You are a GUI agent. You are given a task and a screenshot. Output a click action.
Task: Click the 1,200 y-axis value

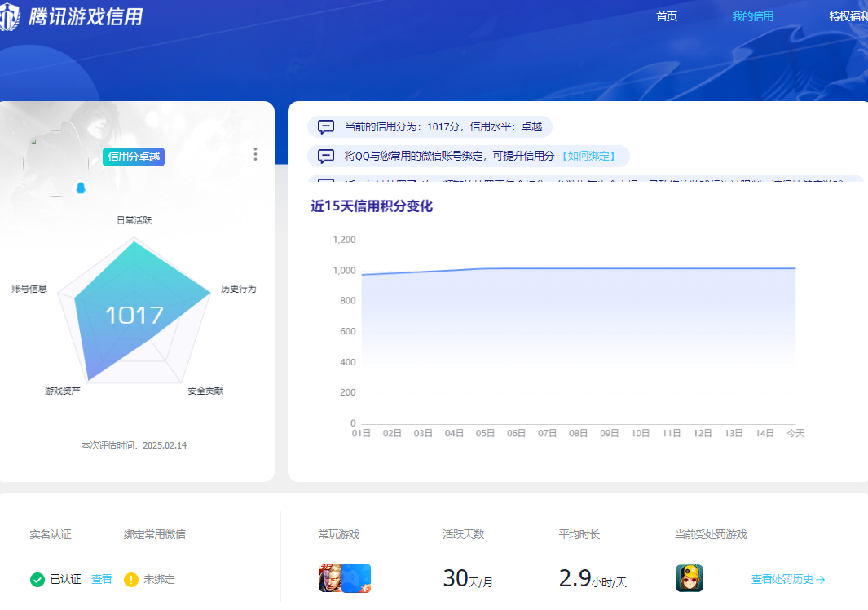[x=344, y=240]
